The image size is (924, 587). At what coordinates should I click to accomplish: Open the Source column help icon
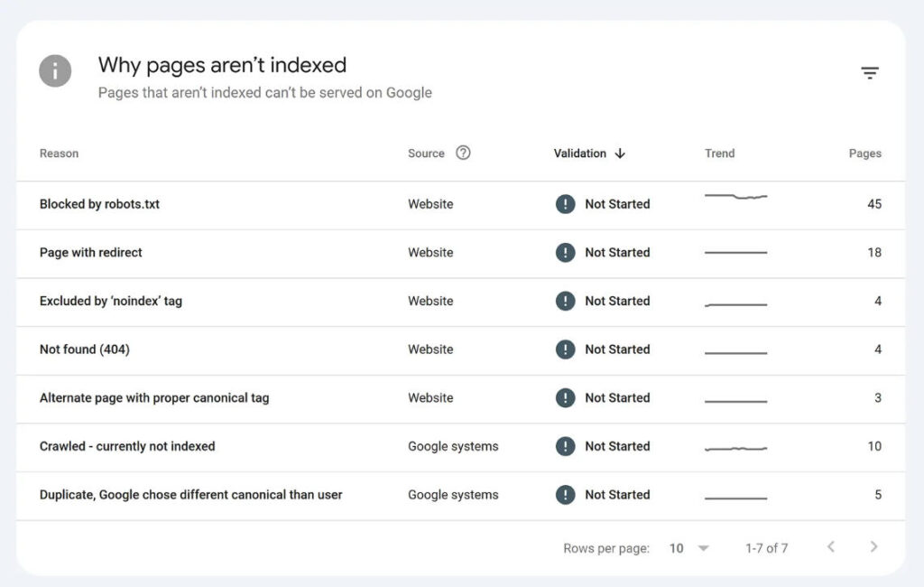(463, 153)
